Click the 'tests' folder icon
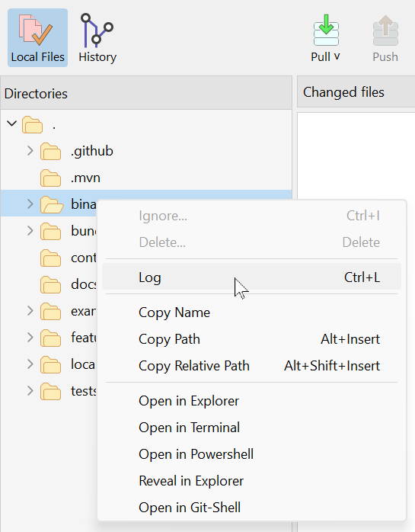Image resolution: width=415 pixels, height=532 pixels. pyautogui.click(x=50, y=392)
